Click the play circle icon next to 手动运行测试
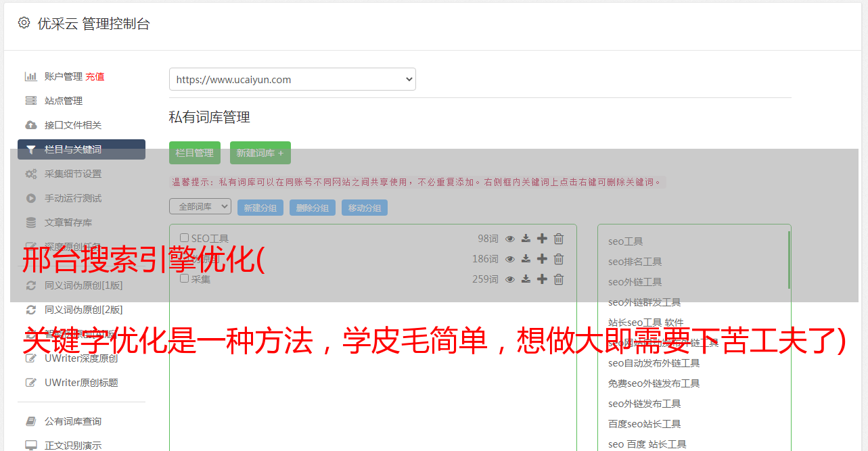Viewport: 868px width, 451px height. click(30, 198)
